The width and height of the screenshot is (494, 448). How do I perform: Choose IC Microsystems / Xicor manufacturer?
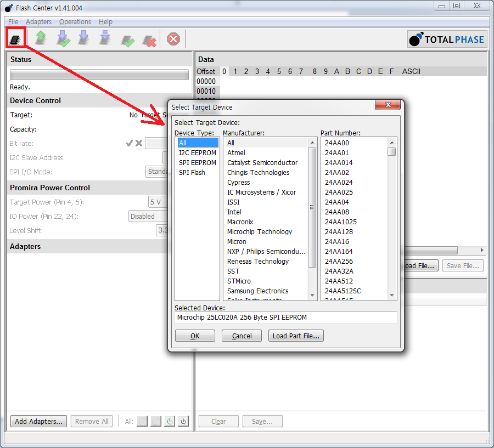pos(266,192)
